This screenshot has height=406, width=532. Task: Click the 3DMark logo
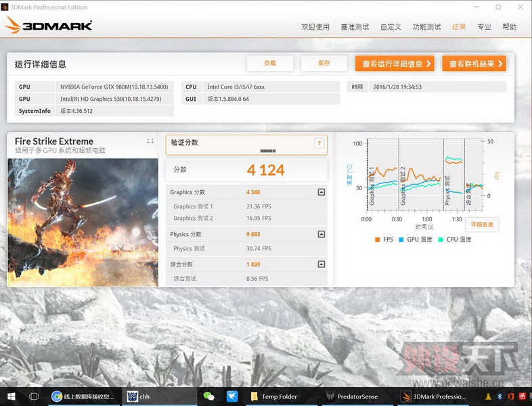[x=49, y=25]
